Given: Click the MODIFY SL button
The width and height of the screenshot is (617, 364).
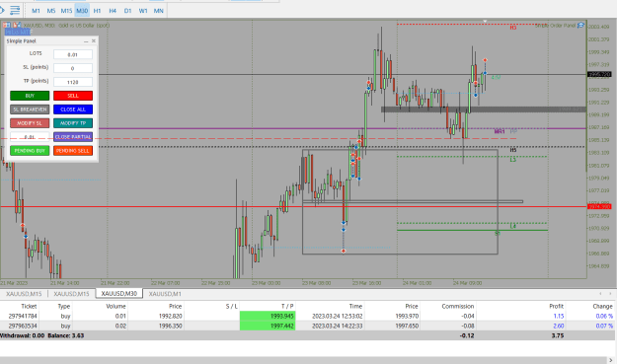Looking at the screenshot, I should [x=30, y=123].
